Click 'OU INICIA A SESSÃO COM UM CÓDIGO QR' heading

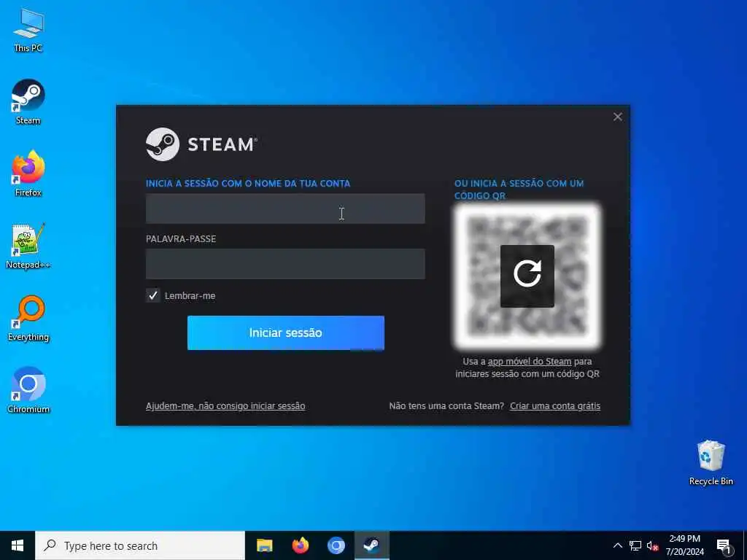[x=519, y=190]
